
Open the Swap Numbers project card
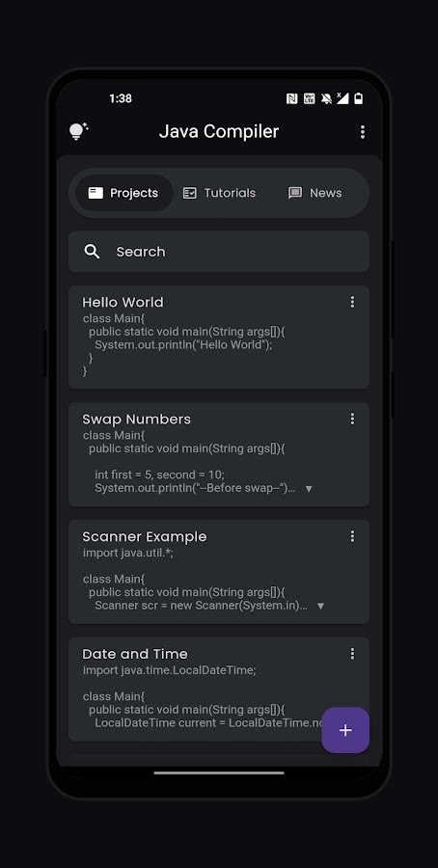219,454
